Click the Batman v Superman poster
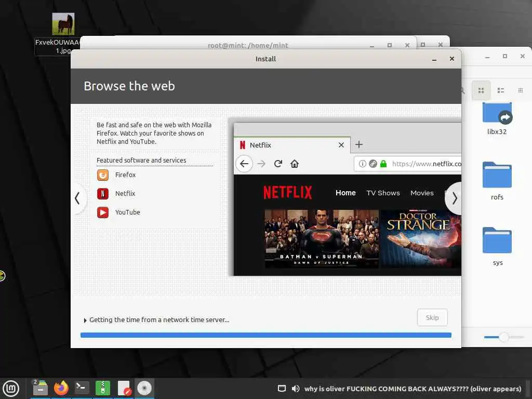The image size is (532, 399). pyautogui.click(x=321, y=238)
